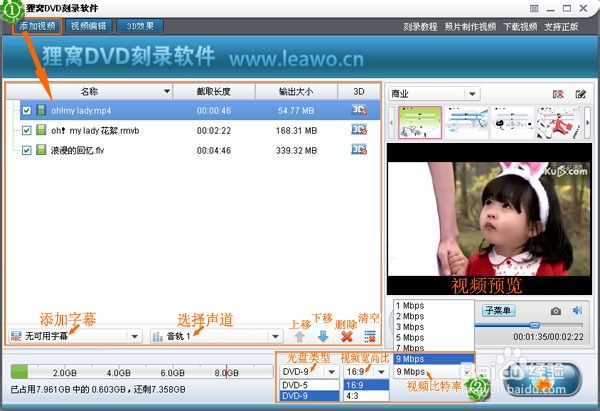Choose 4:3 in the aspect ratio list
The width and height of the screenshot is (600, 411).
366,396
